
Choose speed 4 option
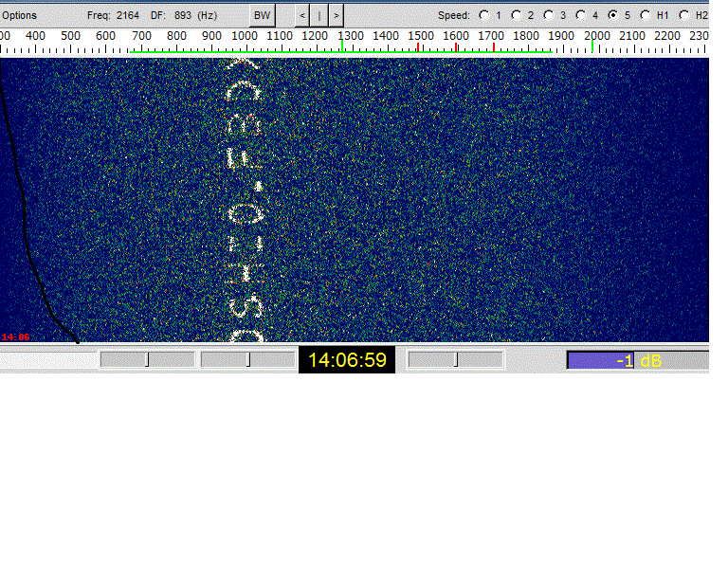pos(581,15)
